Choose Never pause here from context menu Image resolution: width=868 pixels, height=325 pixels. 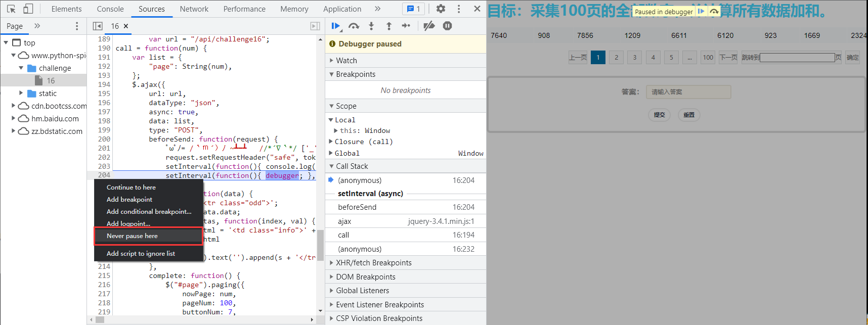coord(132,236)
